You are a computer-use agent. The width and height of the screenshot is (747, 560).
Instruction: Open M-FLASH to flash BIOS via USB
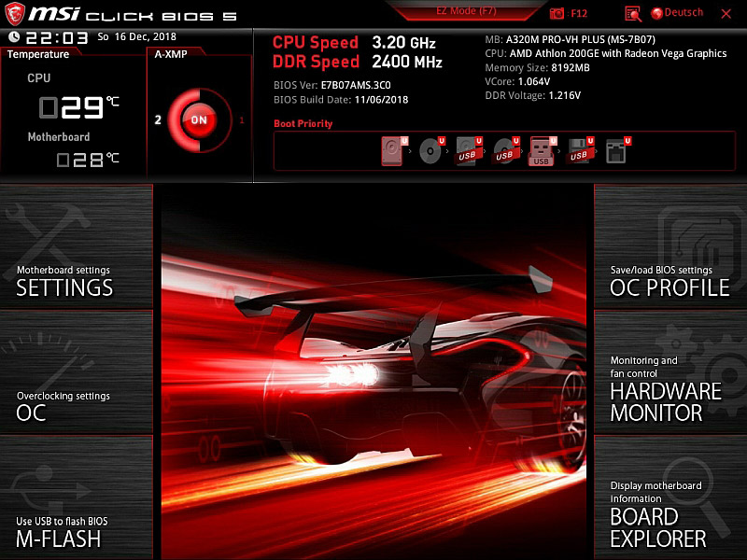coord(77,497)
